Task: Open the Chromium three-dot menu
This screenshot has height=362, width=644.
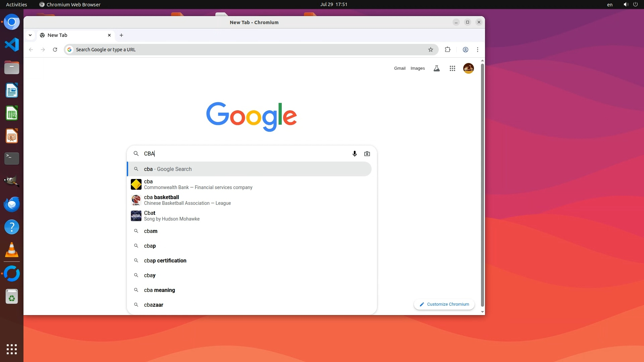Action: point(478,50)
